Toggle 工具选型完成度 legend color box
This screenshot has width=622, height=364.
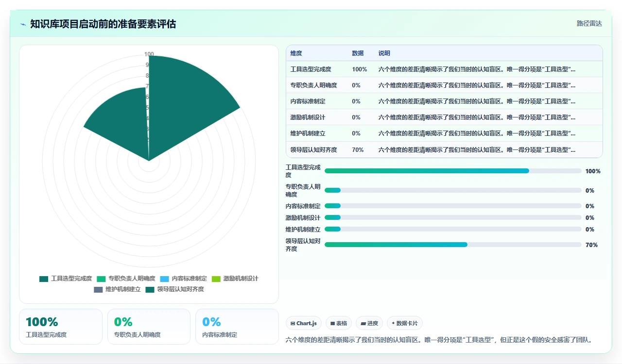point(44,279)
